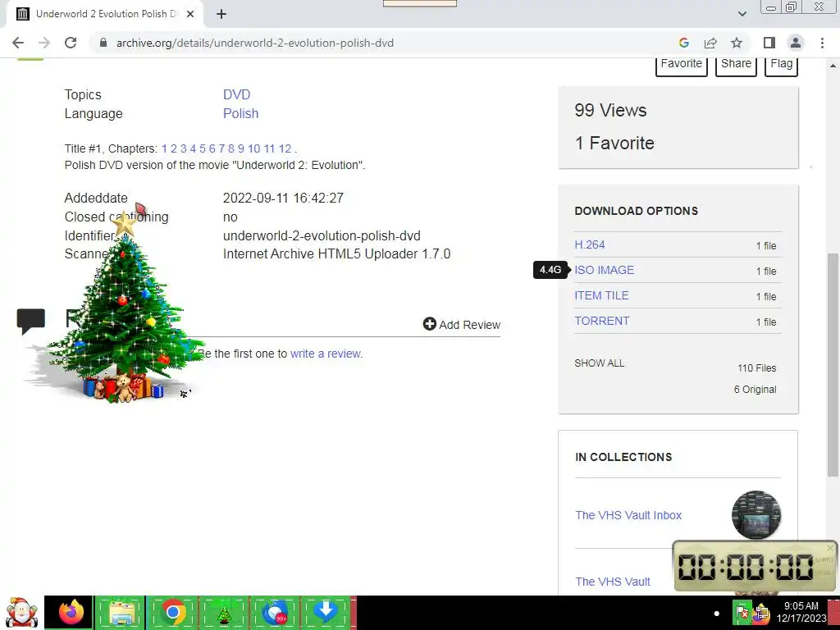Screen dimensions: 840x630
Task: Open the Chrome side panel icon
Action: coord(769,43)
